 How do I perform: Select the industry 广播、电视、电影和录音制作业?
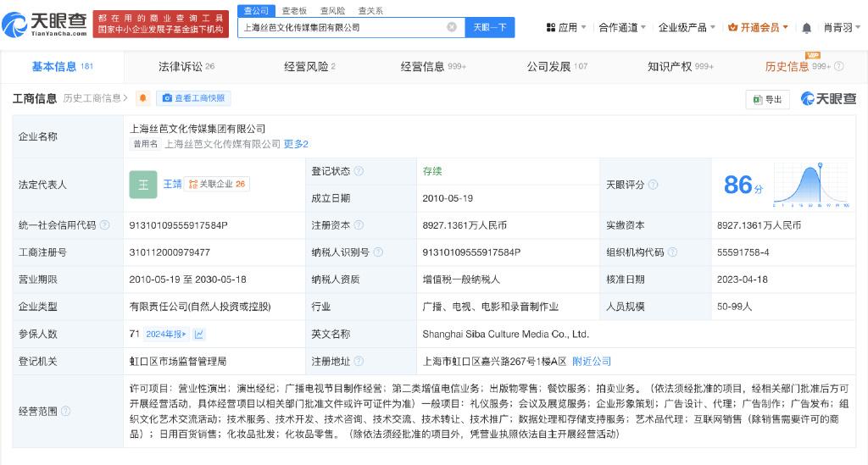(491, 307)
